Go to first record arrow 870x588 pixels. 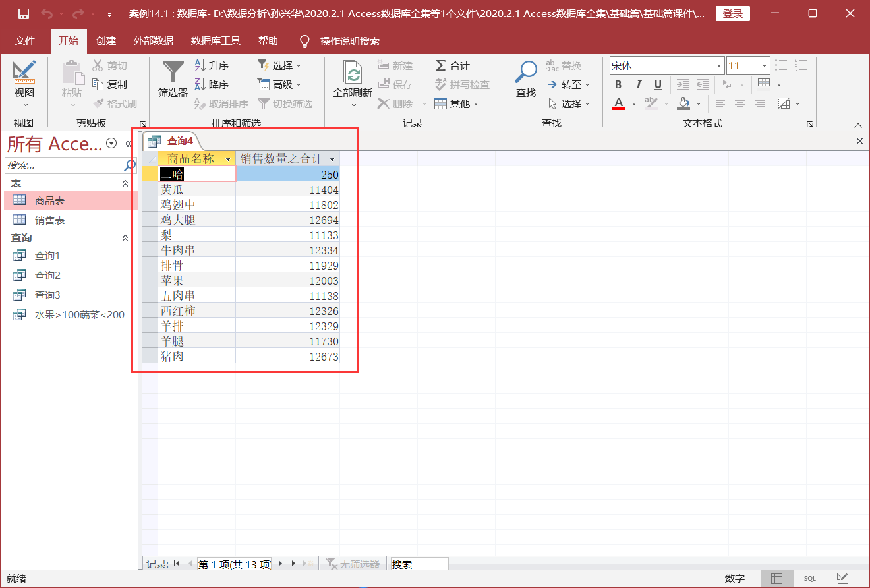[x=177, y=564]
